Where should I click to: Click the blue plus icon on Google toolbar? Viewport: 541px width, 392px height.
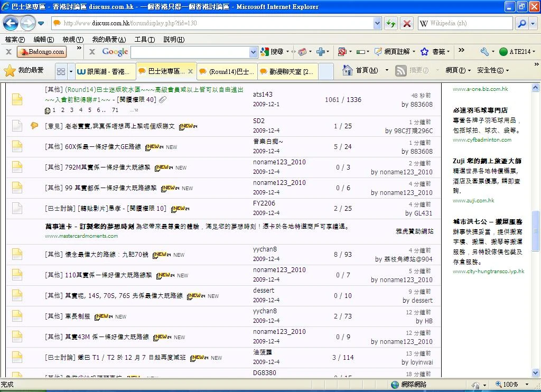click(321, 52)
